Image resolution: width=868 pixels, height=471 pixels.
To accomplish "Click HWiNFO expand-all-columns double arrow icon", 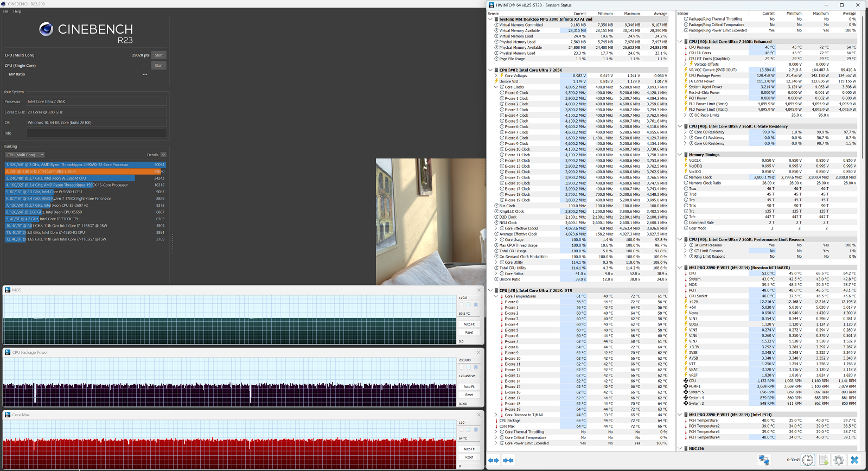I will coord(494,460).
